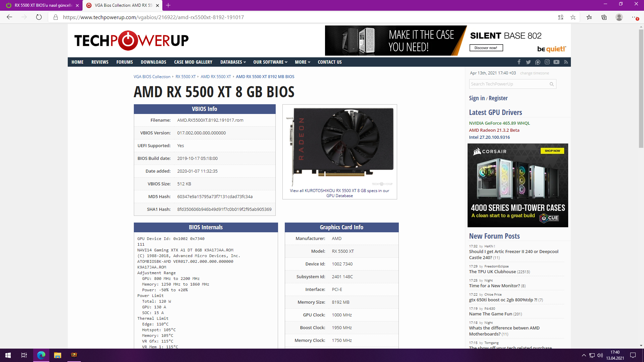This screenshot has width=644, height=362.
Task: Open TechPowerUp Twitter icon
Action: point(528,62)
